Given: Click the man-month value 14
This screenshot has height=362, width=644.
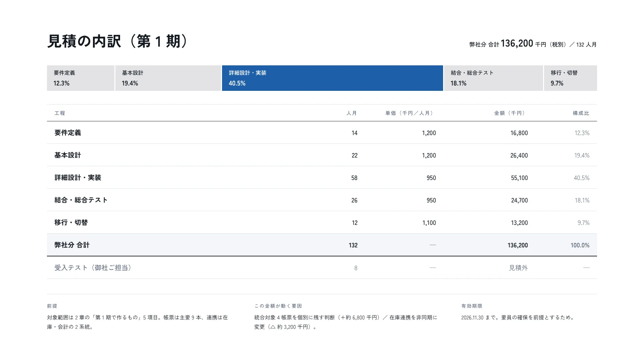Looking at the screenshot, I should 355,133.
